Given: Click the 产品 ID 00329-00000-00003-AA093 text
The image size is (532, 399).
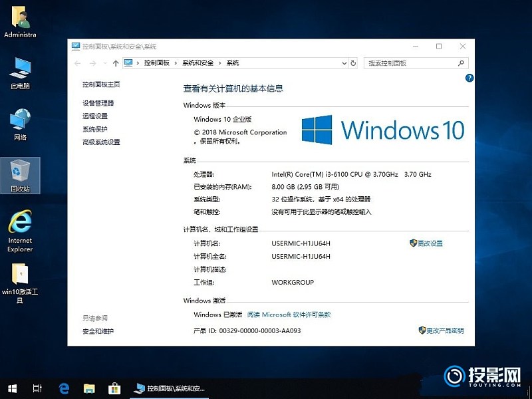Looking at the screenshot, I should pyautogui.click(x=247, y=331).
